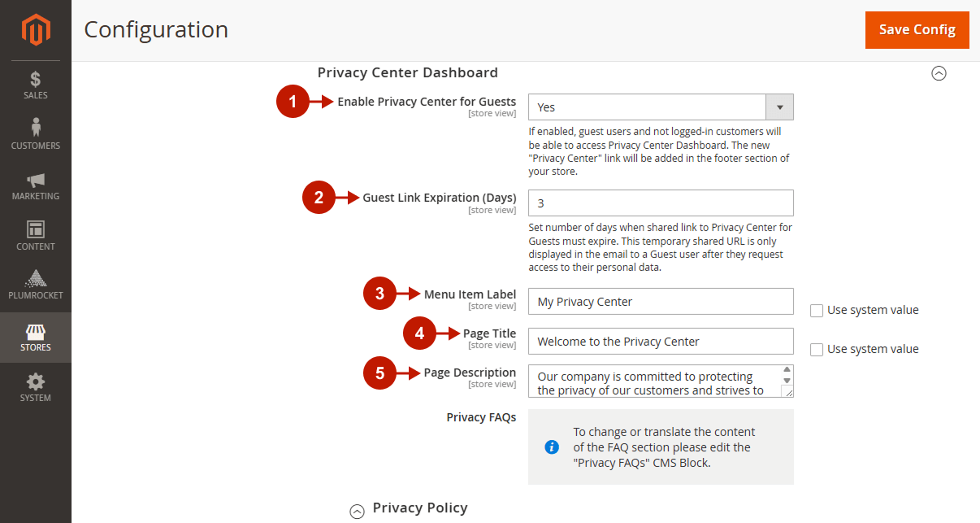Open the Content sidebar icon

tap(36, 229)
